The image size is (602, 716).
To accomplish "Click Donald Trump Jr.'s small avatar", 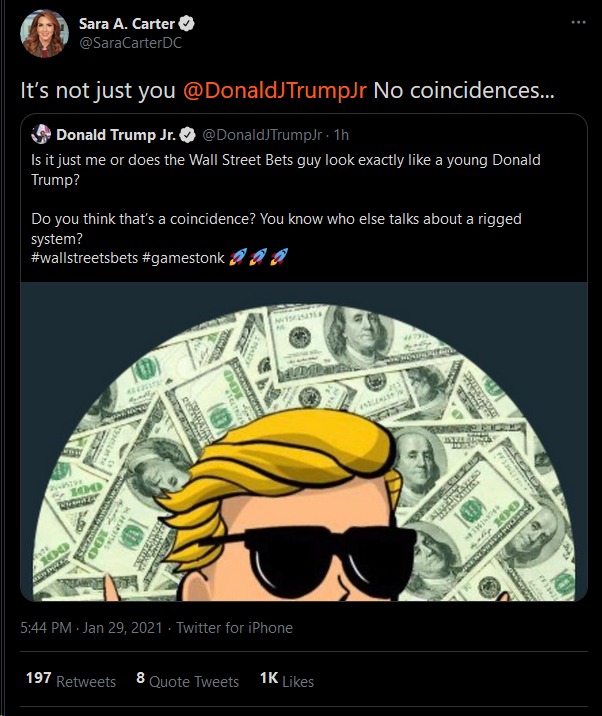I will point(42,134).
